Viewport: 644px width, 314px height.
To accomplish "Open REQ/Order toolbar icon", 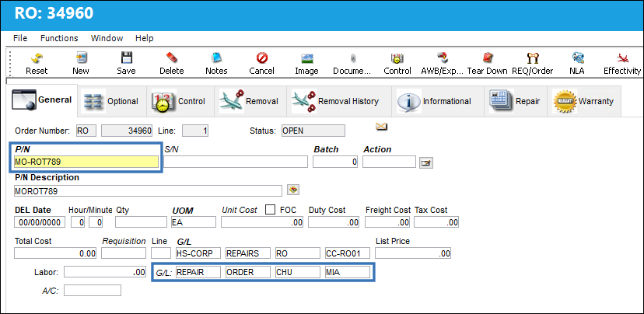I will click(533, 58).
